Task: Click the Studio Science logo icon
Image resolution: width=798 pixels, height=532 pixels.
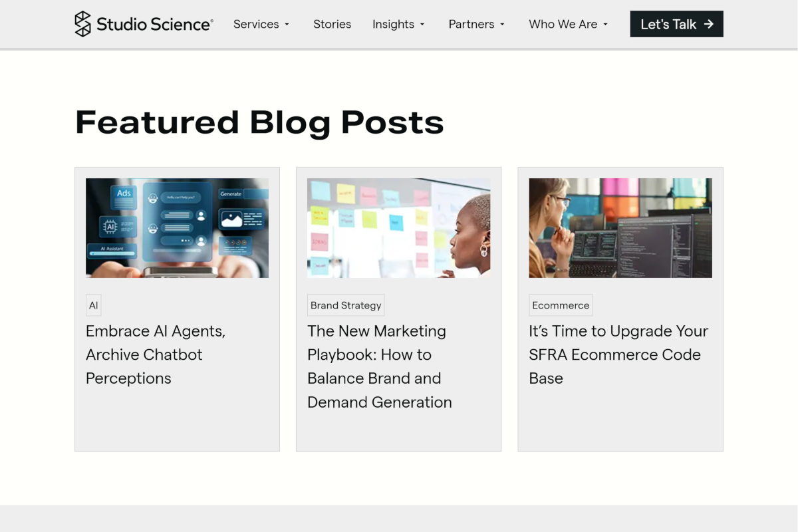Action: pos(83,23)
